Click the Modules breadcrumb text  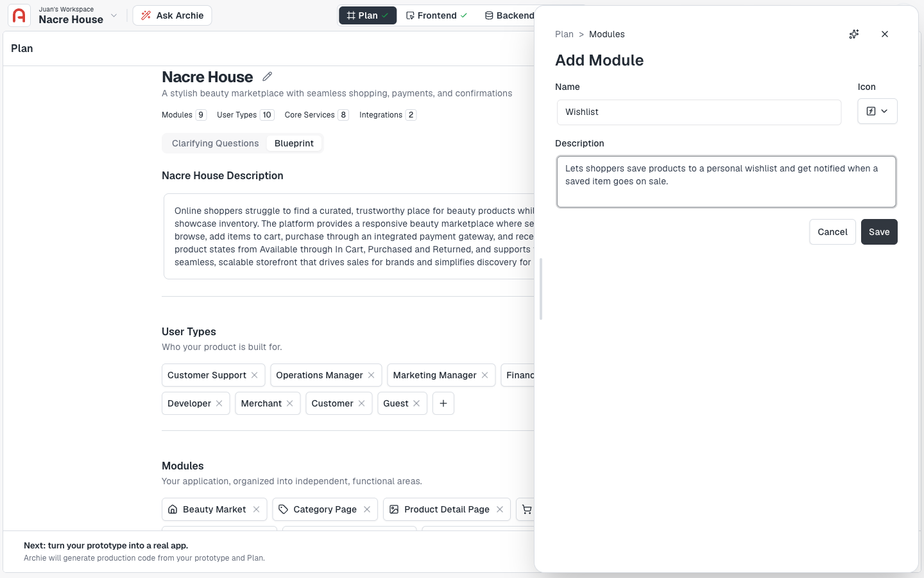tap(607, 34)
